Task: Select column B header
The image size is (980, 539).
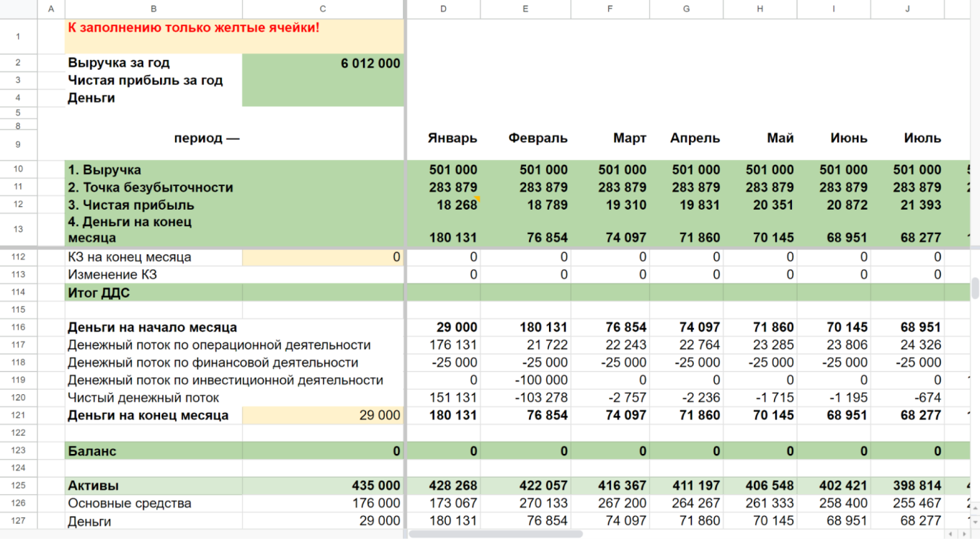Action: click(x=153, y=9)
